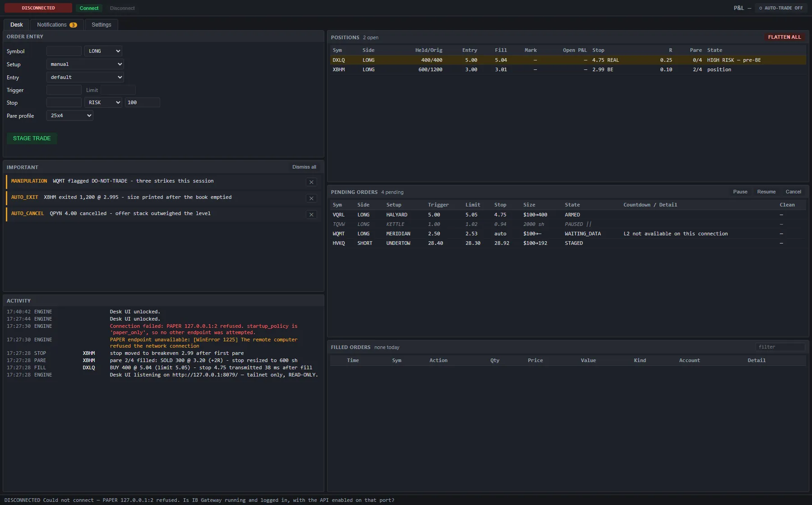This screenshot has height=505, width=812.
Task: Click FLATTEN ALL positions
Action: coord(784,37)
